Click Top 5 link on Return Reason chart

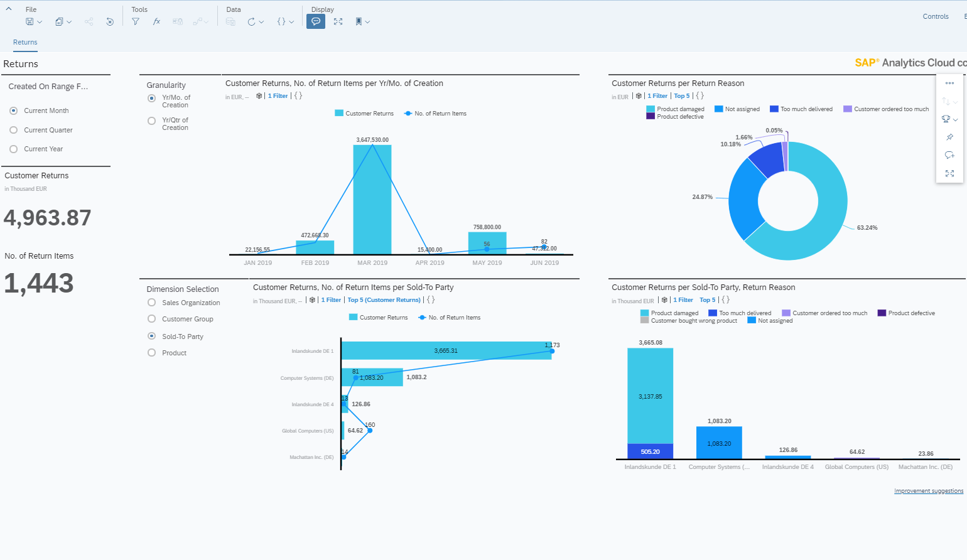[682, 96]
